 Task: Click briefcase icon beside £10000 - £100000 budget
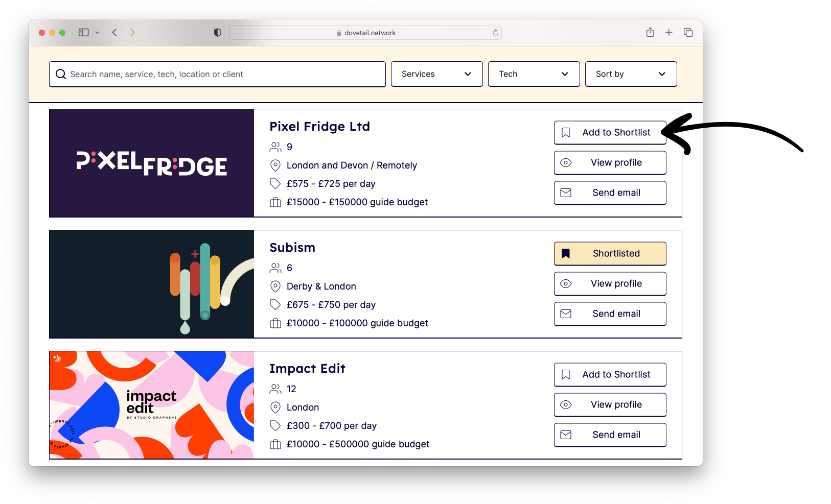click(275, 323)
